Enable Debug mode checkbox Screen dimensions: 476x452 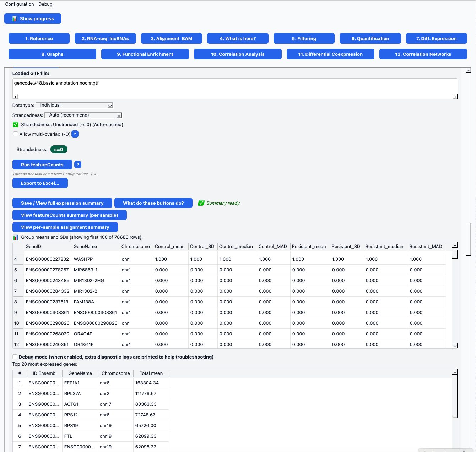[x=15, y=357]
